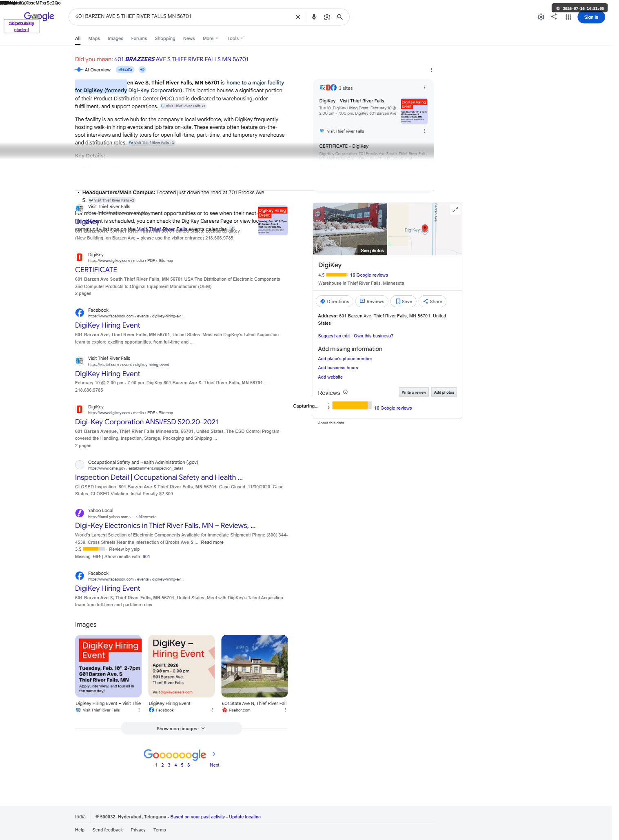Click the share icon beside the settings gear
The image size is (619, 840).
point(554,17)
